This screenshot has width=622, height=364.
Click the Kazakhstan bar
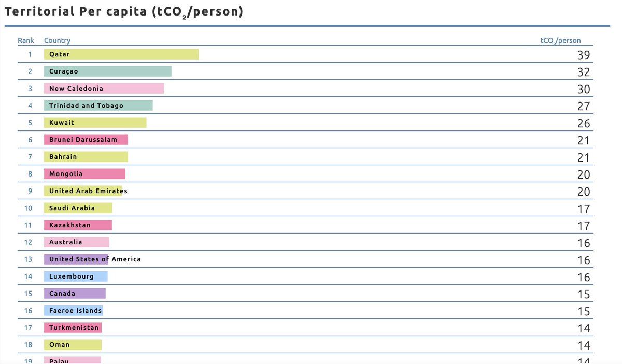[x=78, y=225]
